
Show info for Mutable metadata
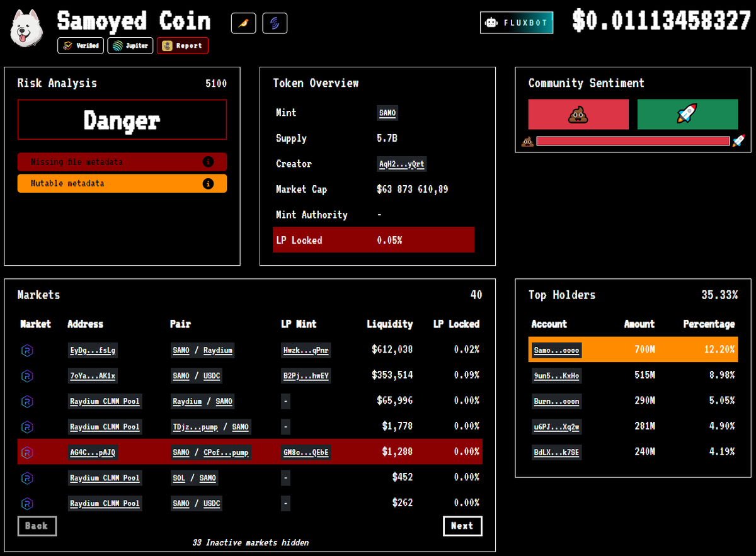point(208,184)
